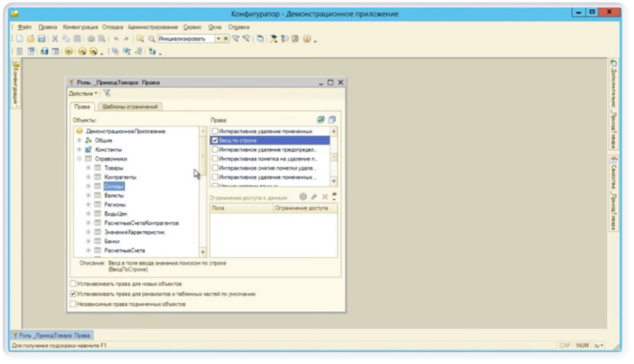Click the filter icon next to Действия

[106, 93]
